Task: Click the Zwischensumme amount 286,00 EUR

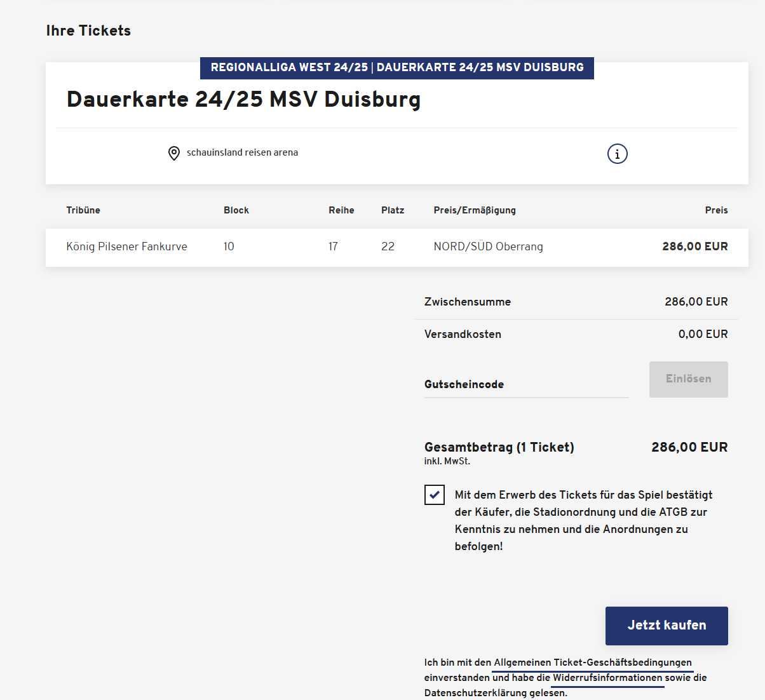Action: pos(696,302)
